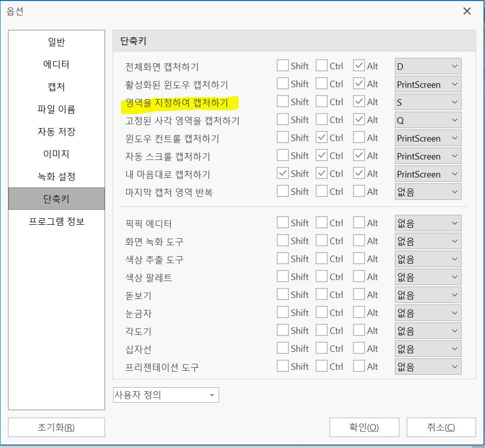
Task: Open key dropdown for 마지막 캡처 영역 반복
Action: (x=428, y=192)
